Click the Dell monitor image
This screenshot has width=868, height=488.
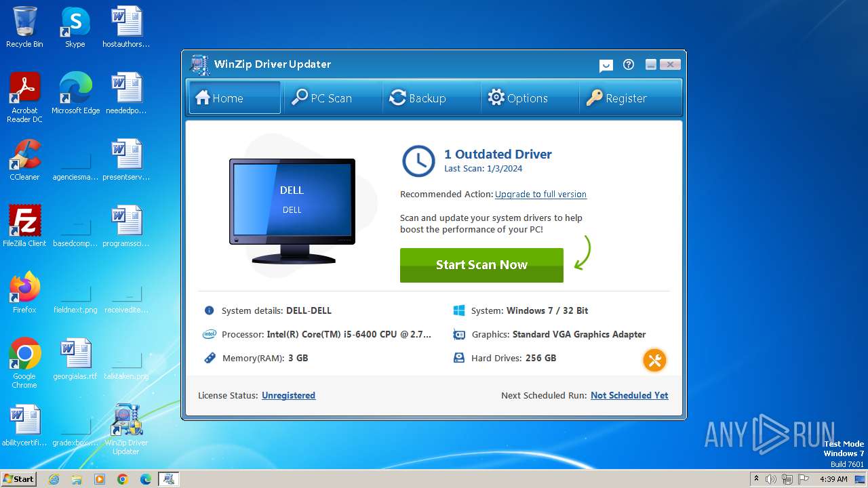point(292,211)
